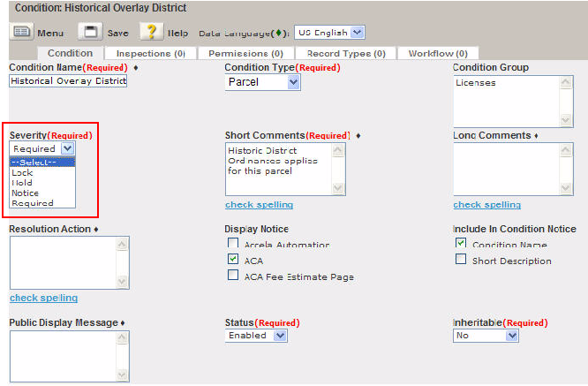588x386 pixels.
Task: Open the Menu icon in toolbar
Action: [21, 32]
